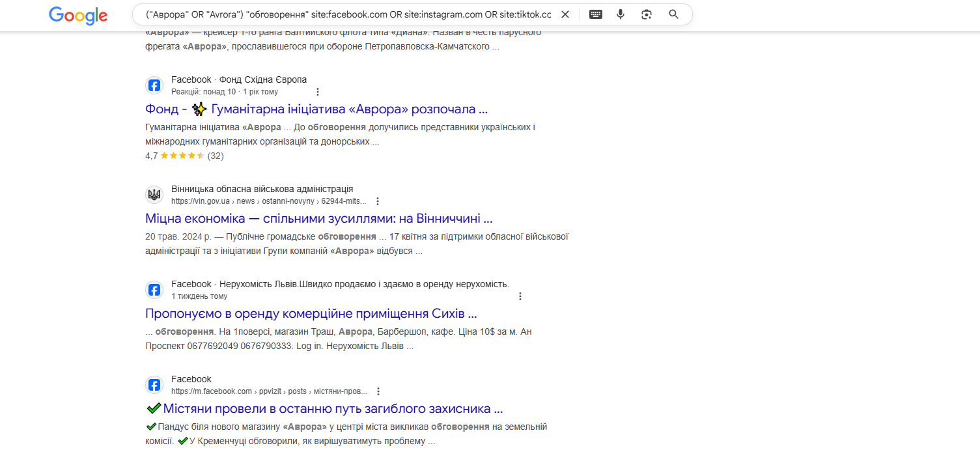This screenshot has width=980, height=463.
Task: Click Facebook favicon of the ppvizit result
Action: click(x=154, y=385)
